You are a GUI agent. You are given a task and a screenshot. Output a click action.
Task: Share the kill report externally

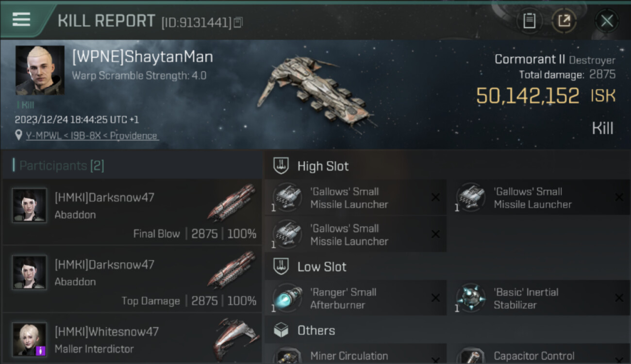(564, 21)
